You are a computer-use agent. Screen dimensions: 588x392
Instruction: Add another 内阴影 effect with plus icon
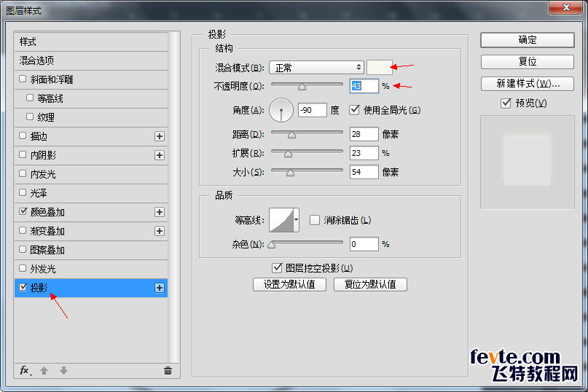[x=160, y=155]
